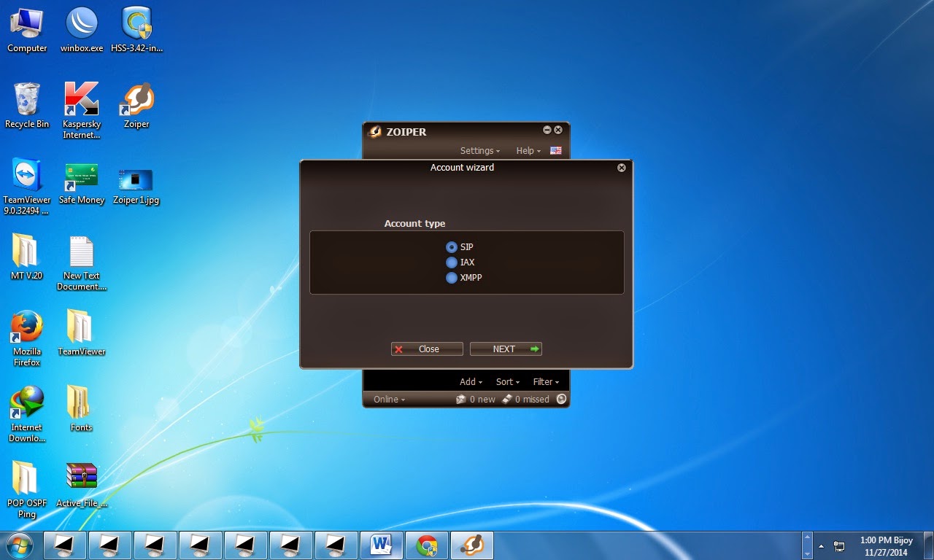Select the TeamViewer folder on desktop
Screen dimensions: 934x560
click(82, 333)
